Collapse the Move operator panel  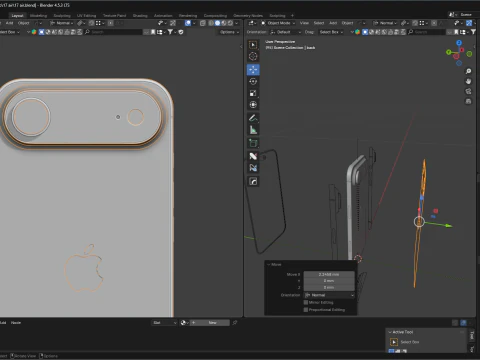269,264
